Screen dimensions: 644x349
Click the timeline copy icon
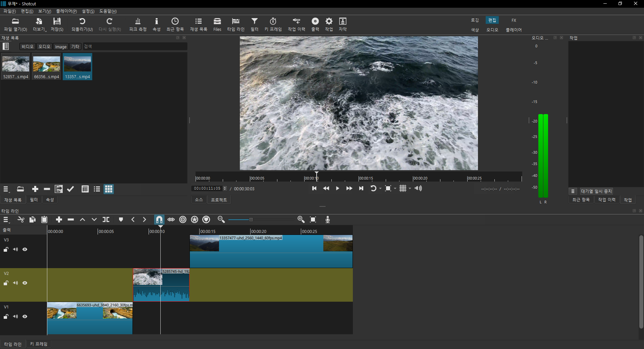click(33, 219)
